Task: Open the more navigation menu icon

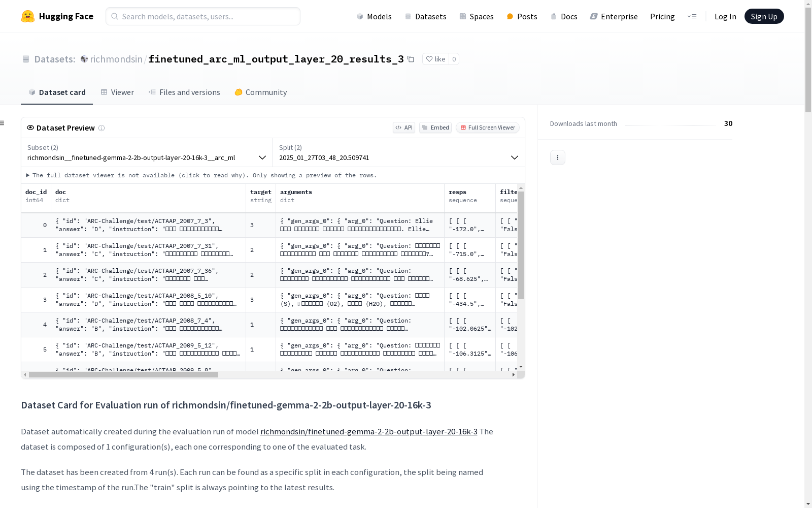Action: tap(692, 16)
